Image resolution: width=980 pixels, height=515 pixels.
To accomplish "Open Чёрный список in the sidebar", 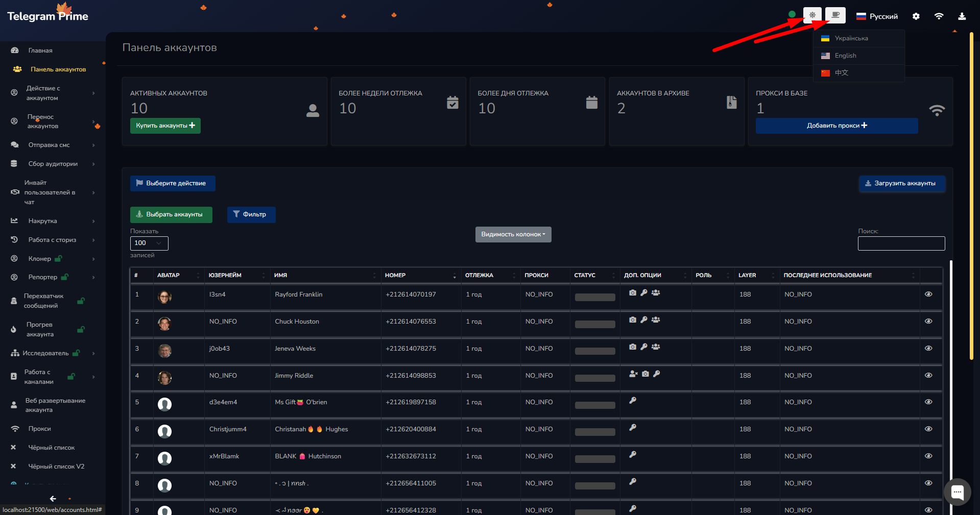I will coord(51,448).
